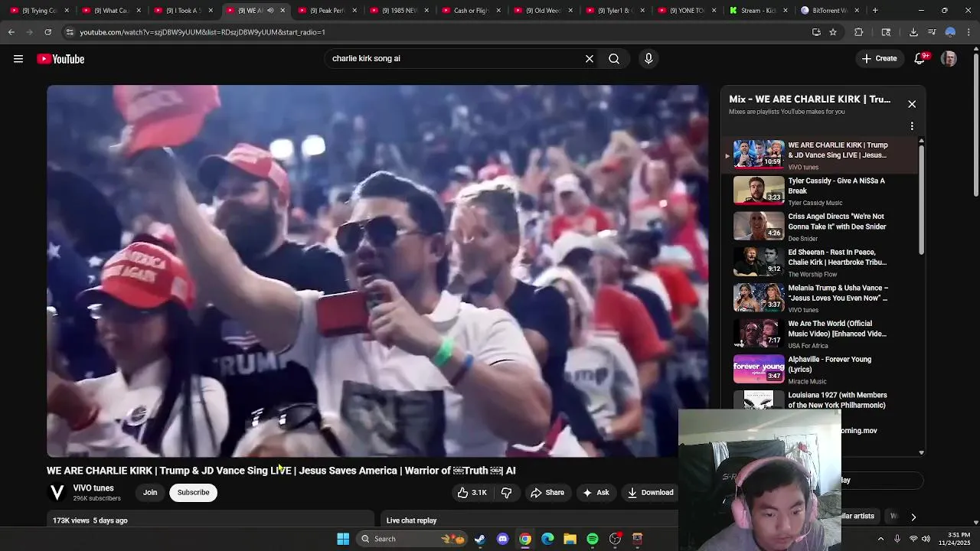Viewport: 980px width, 551px height.
Task: Open the Ask AI button
Action: pos(596,493)
